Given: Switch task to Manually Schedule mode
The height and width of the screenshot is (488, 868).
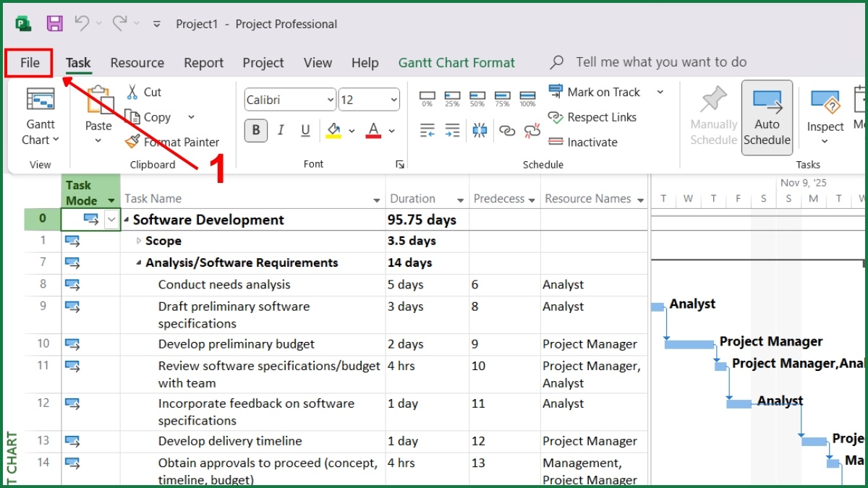Looking at the screenshot, I should pos(712,116).
